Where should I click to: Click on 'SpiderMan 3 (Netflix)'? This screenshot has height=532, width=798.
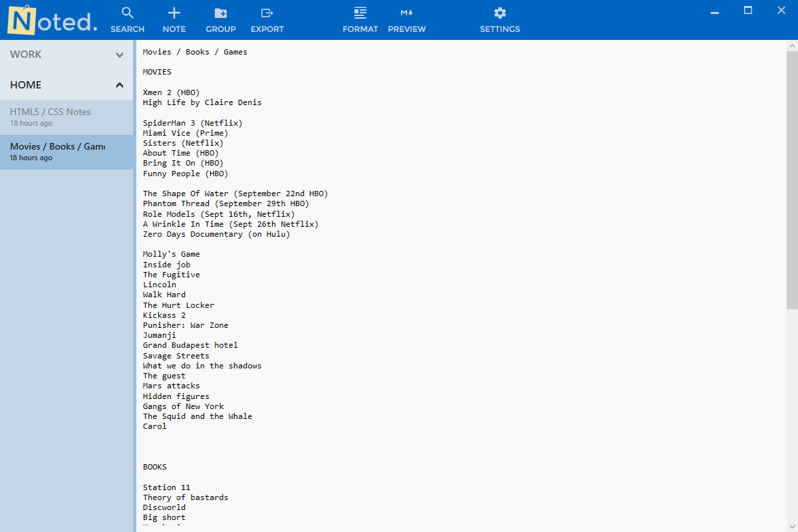pyautogui.click(x=193, y=123)
